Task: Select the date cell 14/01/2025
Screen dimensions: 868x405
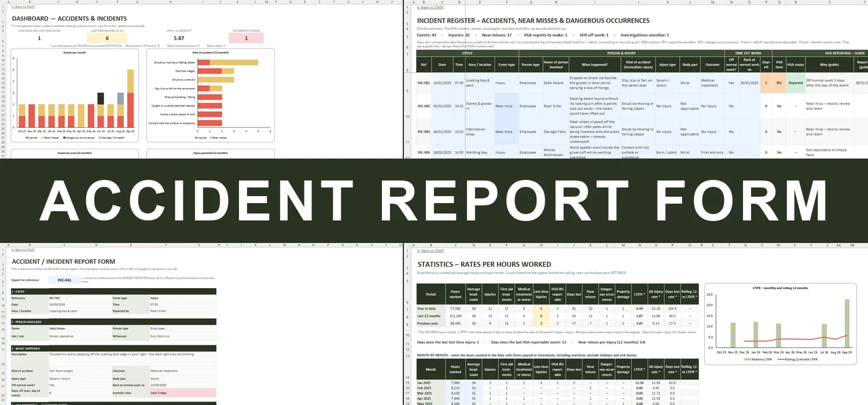Action: (442, 83)
